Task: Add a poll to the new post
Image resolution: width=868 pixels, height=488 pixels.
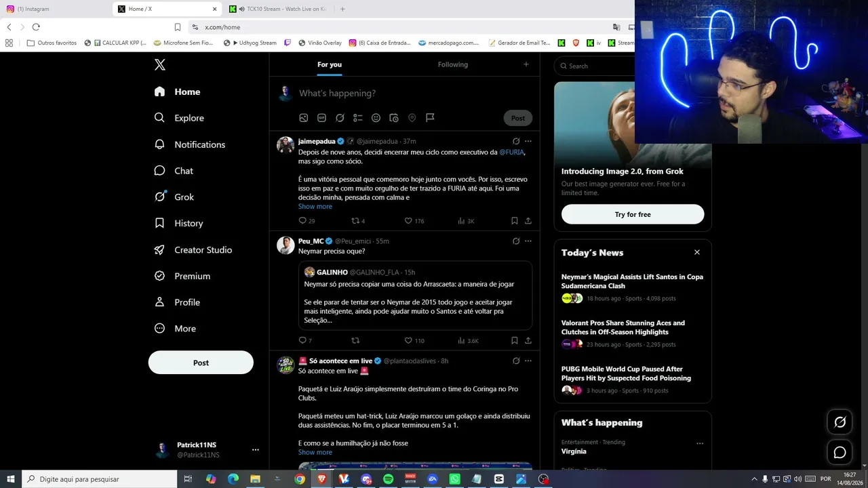Action: [358, 118]
